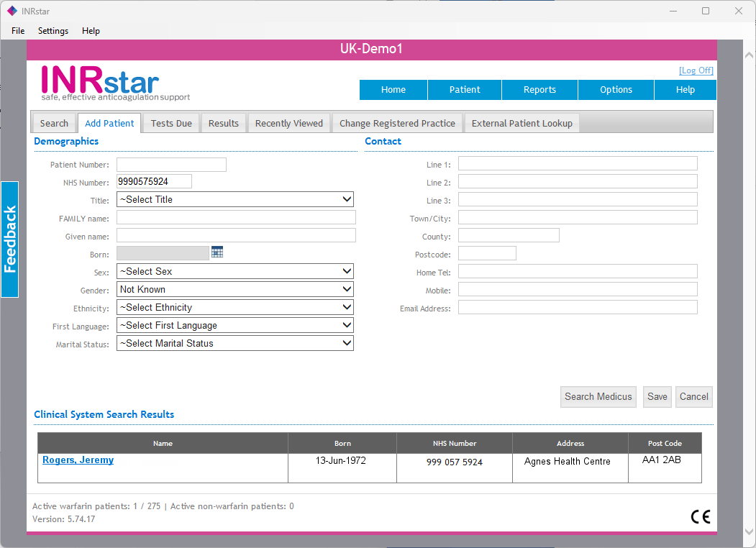Image resolution: width=756 pixels, height=548 pixels.
Task: Open the Select First Language dropdown
Action: coord(234,325)
